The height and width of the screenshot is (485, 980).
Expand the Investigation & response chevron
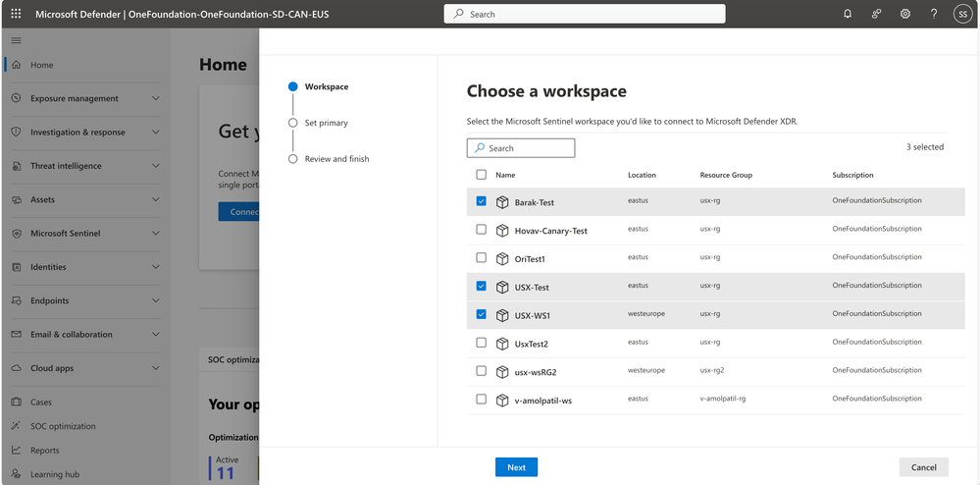pyautogui.click(x=156, y=132)
